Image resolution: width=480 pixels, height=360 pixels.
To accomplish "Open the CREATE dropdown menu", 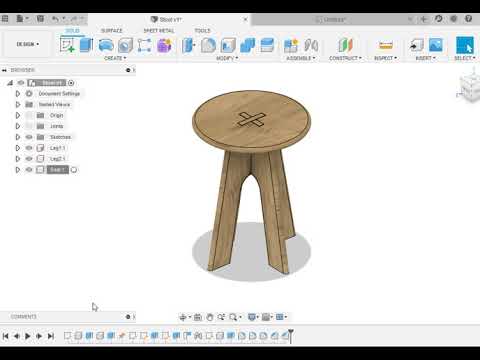I will [x=115, y=58].
